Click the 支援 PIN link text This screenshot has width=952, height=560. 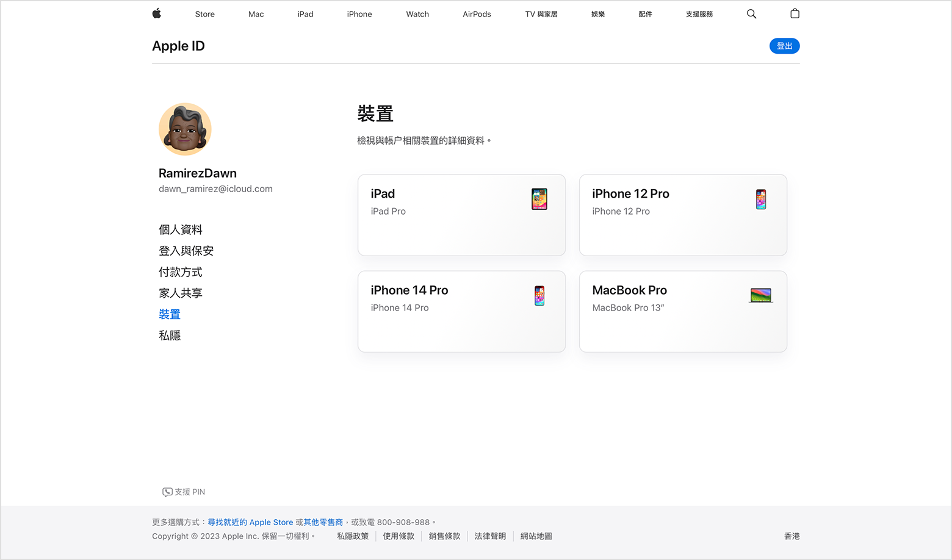(x=190, y=492)
